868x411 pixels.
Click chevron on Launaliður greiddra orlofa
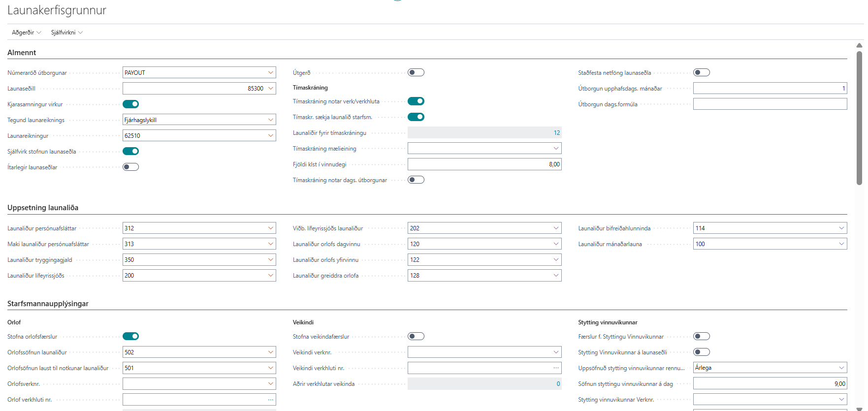[556, 276]
